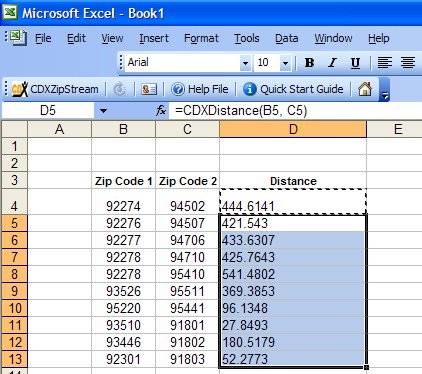Screen dimensions: 422x374
Task: Toggle Italic formatting
Action: (x=332, y=62)
